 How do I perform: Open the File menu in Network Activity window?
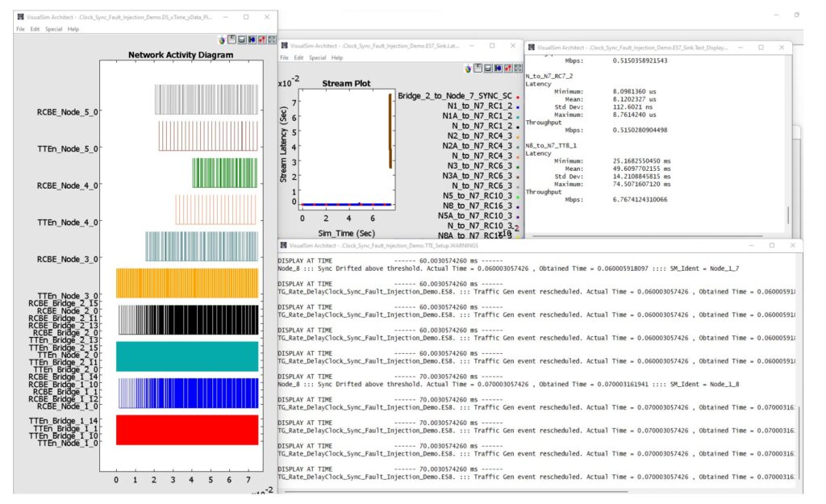click(21, 29)
